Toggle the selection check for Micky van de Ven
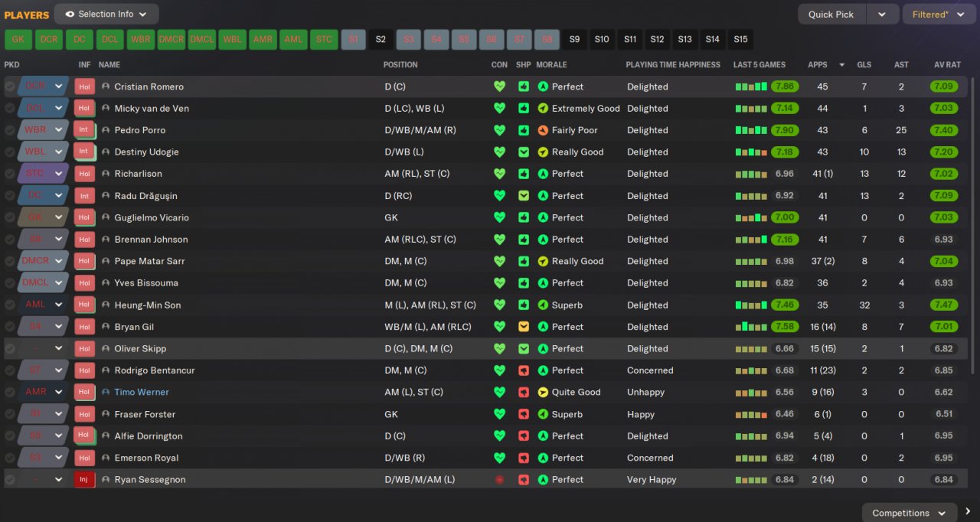This screenshot has width=980, height=522. tap(10, 109)
